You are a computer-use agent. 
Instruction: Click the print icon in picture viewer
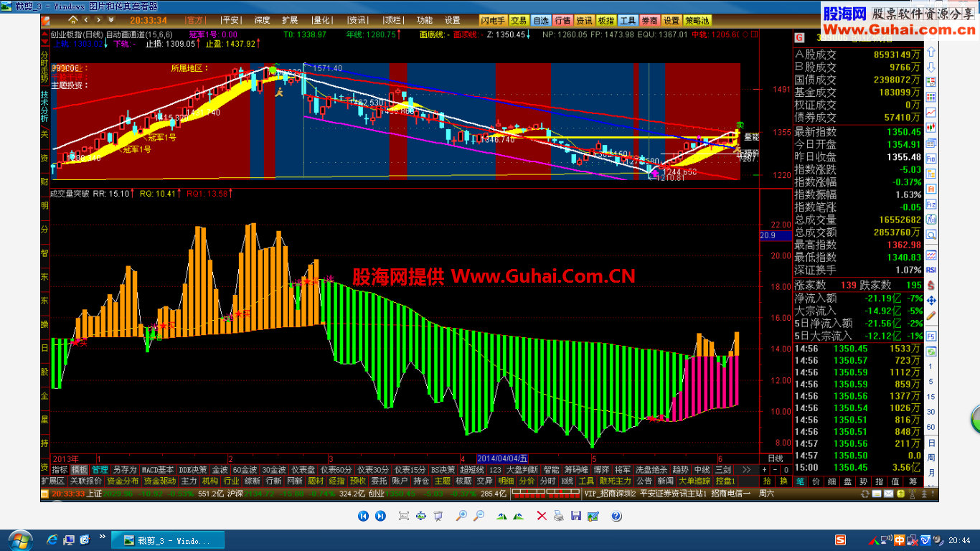(x=557, y=516)
